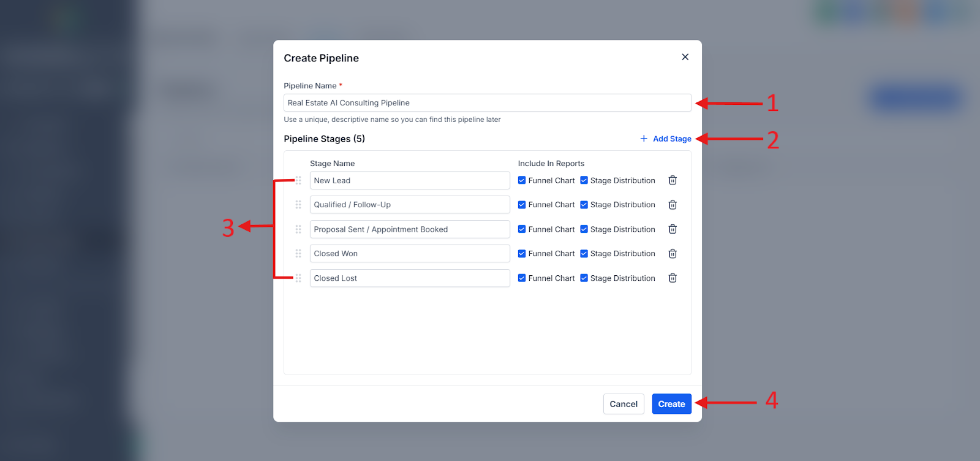Delete the "Closed Won" stage
Image resolution: width=980 pixels, height=461 pixels.
672,253
